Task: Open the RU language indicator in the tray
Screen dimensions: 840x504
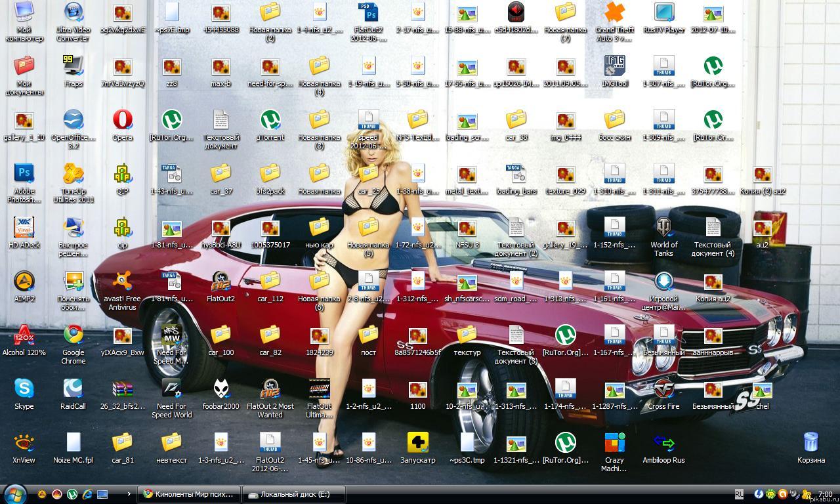Action: click(739, 494)
